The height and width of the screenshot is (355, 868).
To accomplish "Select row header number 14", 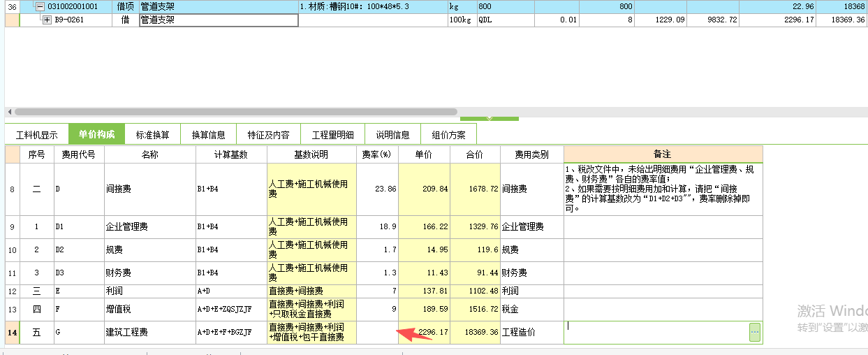I will point(13,333).
